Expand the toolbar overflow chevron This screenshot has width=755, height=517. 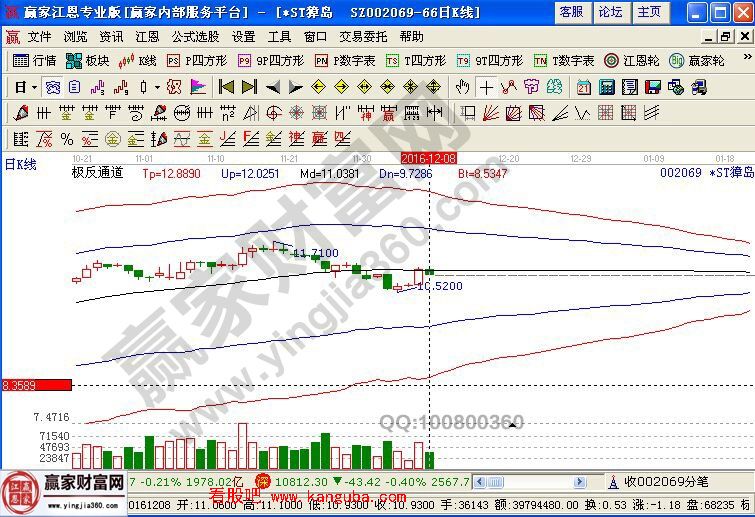[x=747, y=57]
